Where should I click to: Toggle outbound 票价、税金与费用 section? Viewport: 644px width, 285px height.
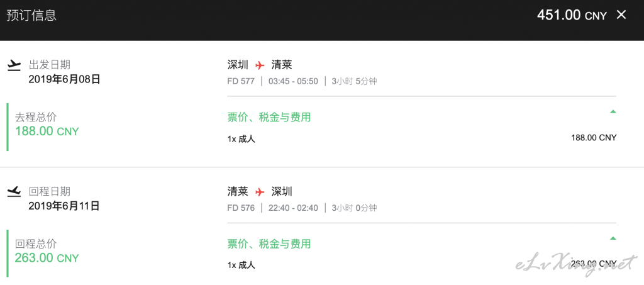[x=269, y=118]
